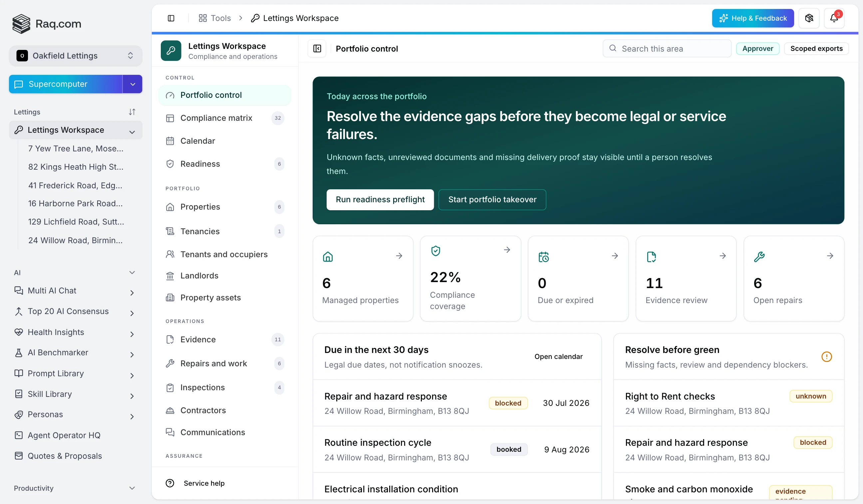Expand Personas chevron

pos(132,417)
